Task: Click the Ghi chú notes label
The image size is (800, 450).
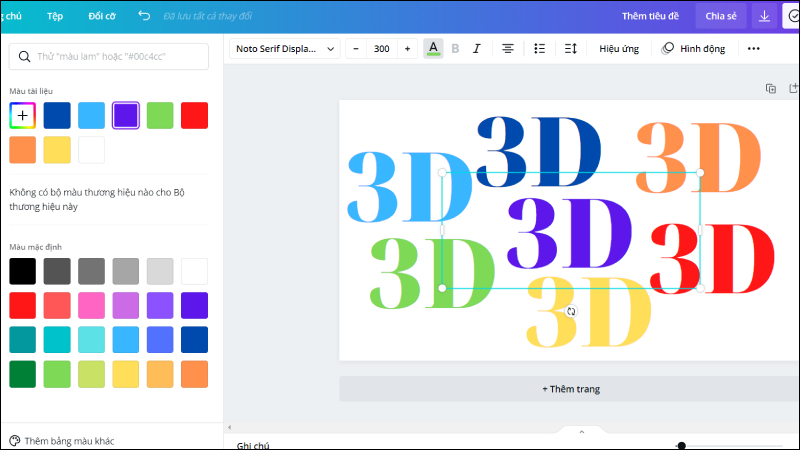Action: 253,445
